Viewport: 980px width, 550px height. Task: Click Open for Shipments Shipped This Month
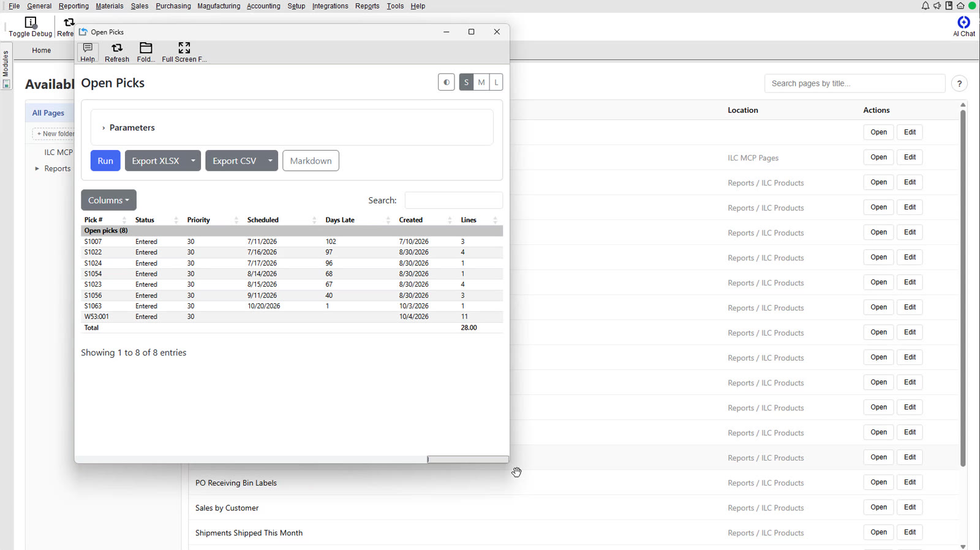coord(878,532)
